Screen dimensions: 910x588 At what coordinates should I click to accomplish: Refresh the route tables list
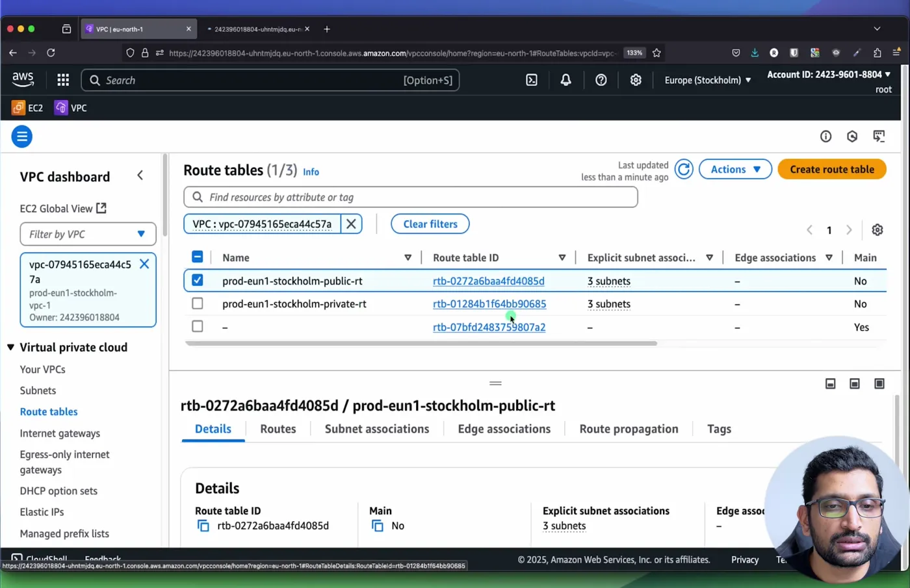point(684,170)
